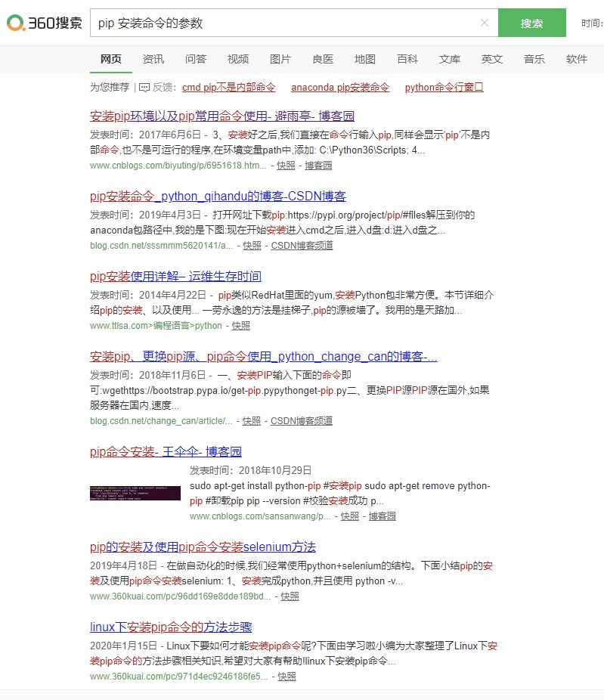The image size is (604, 700).
Task: Open the 文库 tab
Action: [x=450, y=59]
